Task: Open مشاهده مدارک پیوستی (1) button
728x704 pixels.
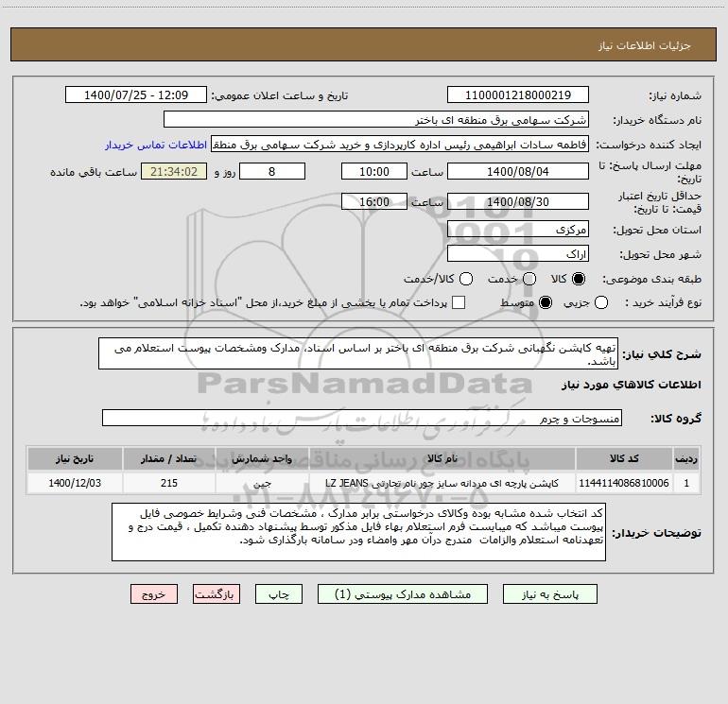Action: (403, 594)
